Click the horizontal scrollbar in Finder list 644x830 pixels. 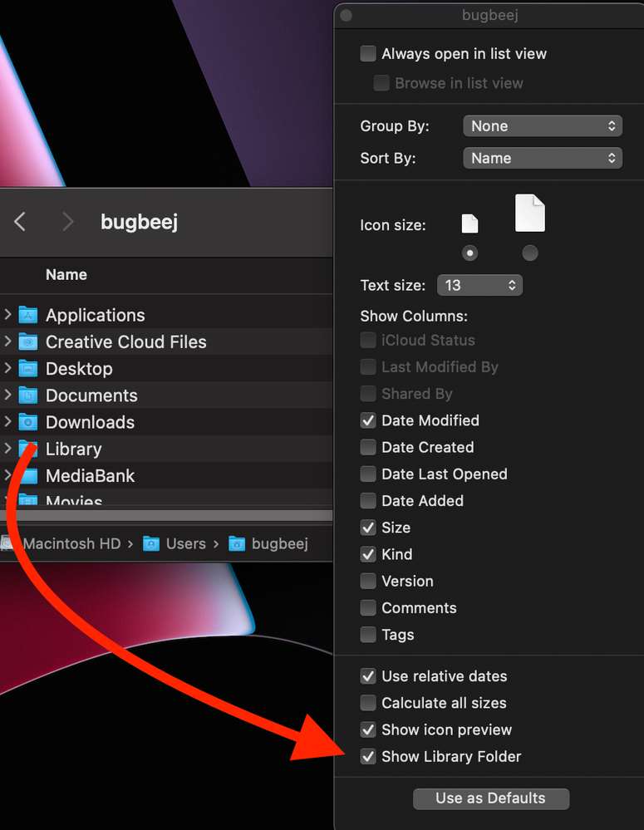click(x=166, y=516)
